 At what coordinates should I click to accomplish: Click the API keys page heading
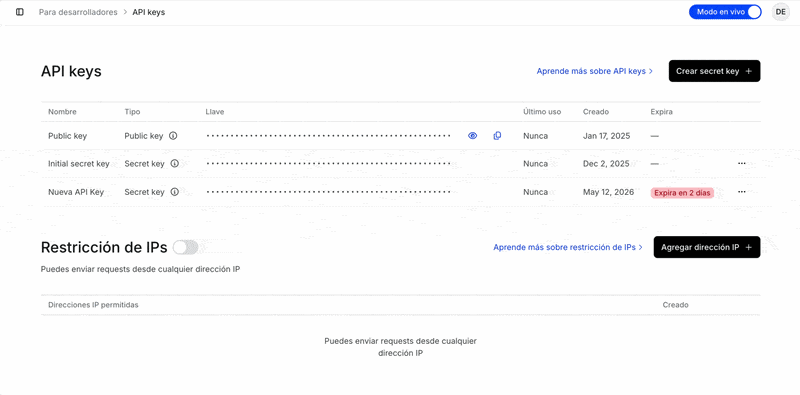click(71, 71)
